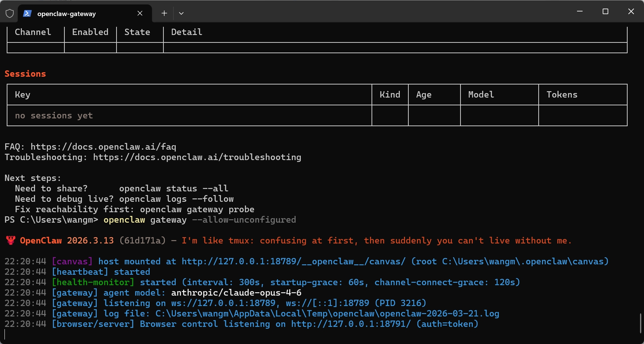
Task: Click the PowerShell icon on the tab
Action: 27,13
